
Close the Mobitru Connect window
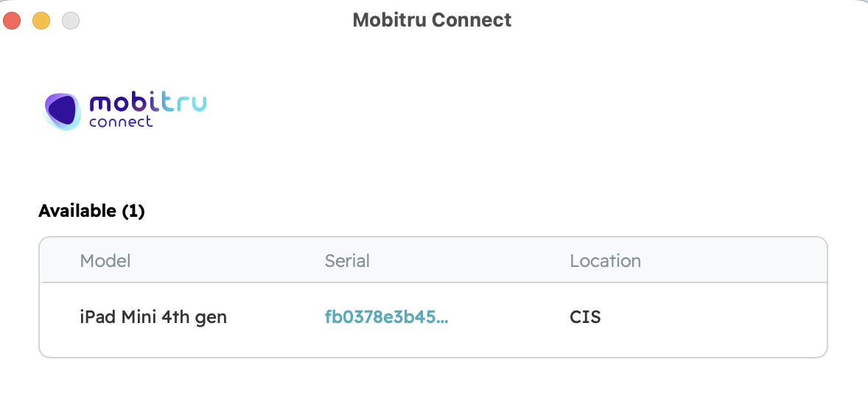[x=12, y=21]
